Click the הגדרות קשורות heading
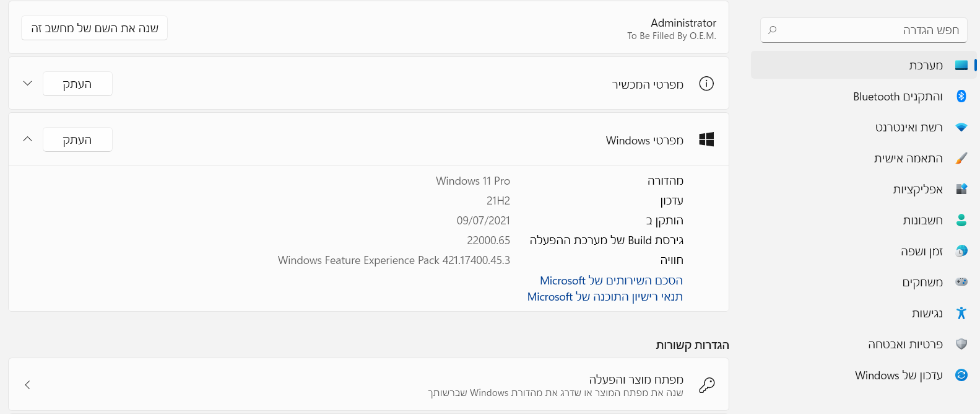Screen dimensions: 980x414 (692, 345)
